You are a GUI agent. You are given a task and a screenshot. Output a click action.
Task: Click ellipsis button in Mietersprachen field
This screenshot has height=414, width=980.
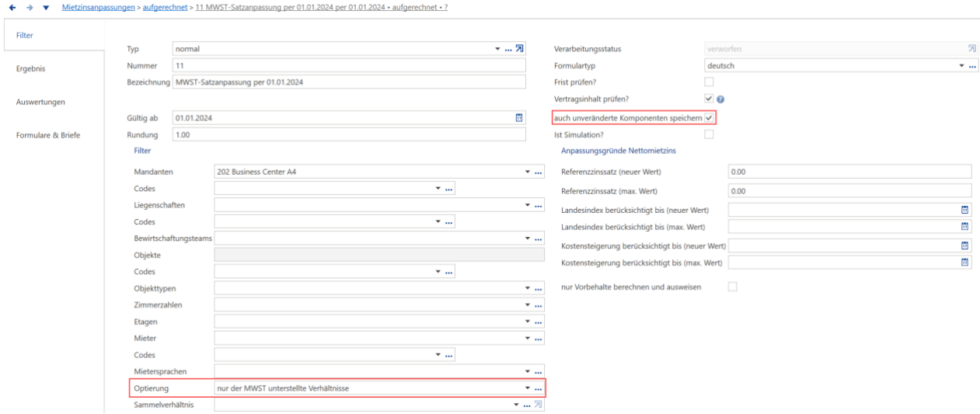[538, 372]
